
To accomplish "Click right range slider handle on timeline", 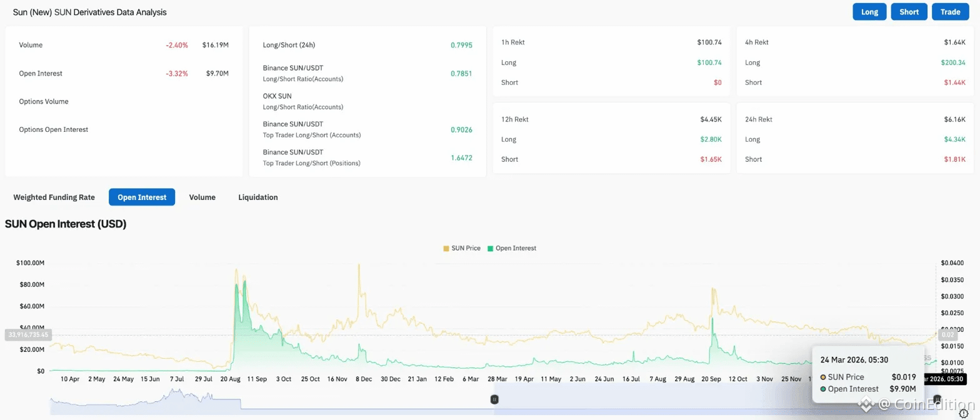I will pos(936,399).
